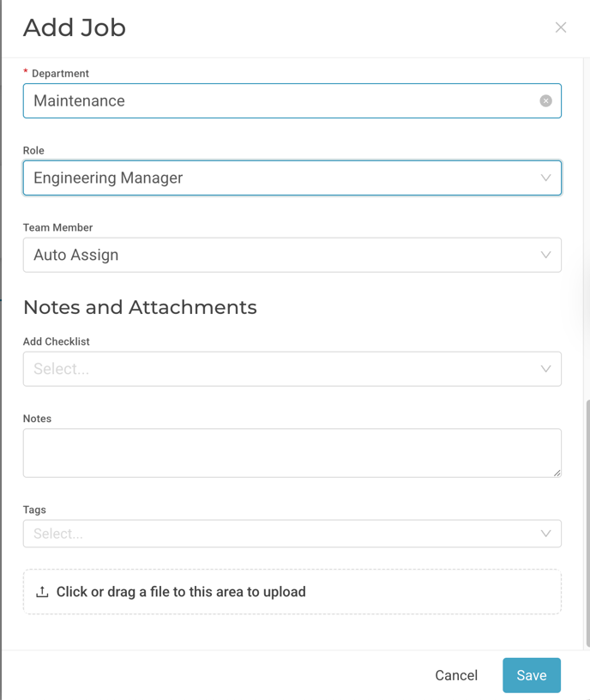This screenshot has height=700, width=590.
Task: Click the Department field showing Maintenance
Action: tap(292, 101)
